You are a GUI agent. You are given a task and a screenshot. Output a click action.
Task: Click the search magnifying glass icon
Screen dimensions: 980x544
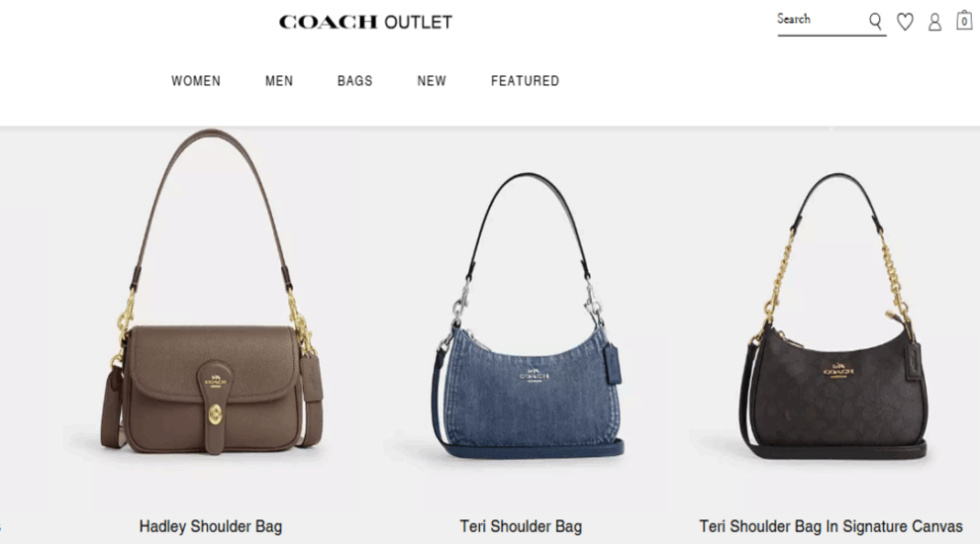point(875,22)
